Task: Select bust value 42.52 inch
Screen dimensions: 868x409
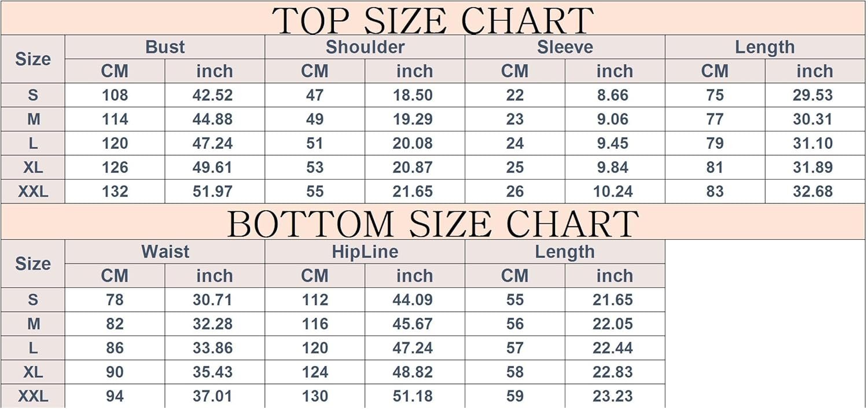Action: 213,95
